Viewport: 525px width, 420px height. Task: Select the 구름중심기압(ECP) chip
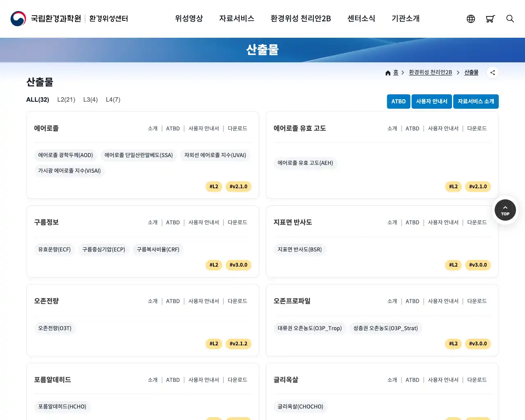104,249
